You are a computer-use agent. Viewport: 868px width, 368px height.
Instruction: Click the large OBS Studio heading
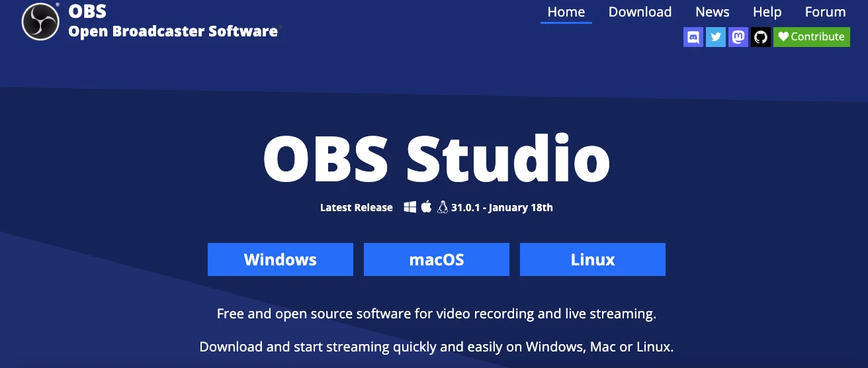coord(437,159)
